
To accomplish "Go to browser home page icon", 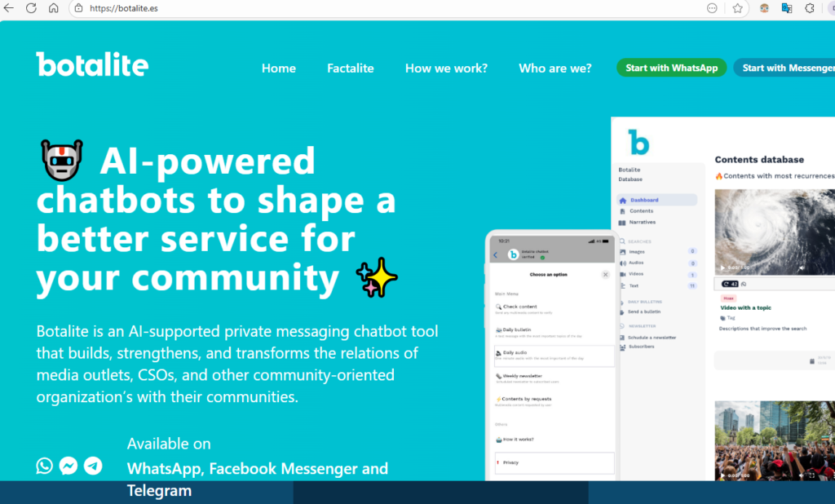I will click(53, 8).
